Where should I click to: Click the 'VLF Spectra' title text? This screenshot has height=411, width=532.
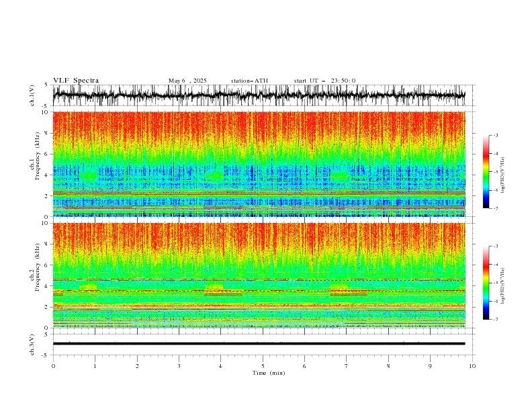[76, 81]
